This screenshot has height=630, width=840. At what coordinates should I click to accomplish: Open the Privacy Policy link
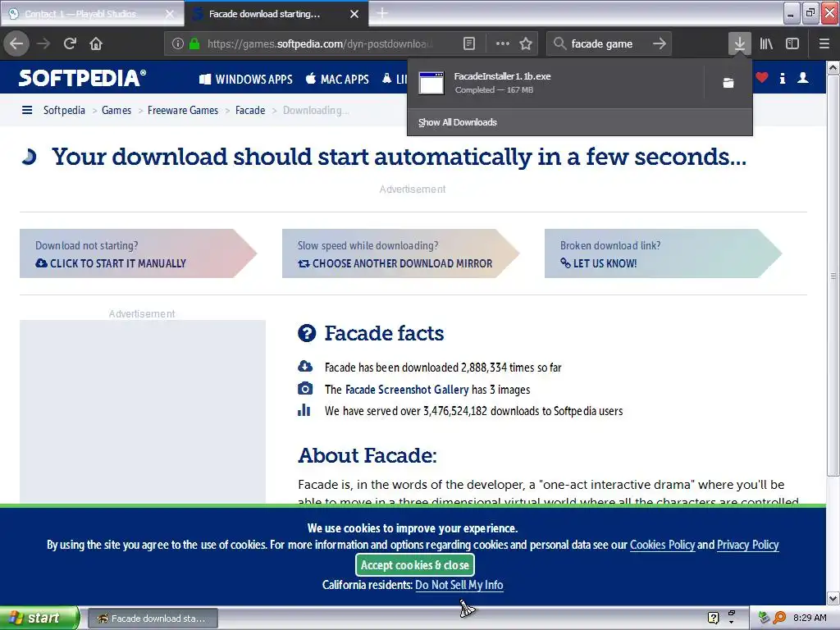tap(747, 545)
